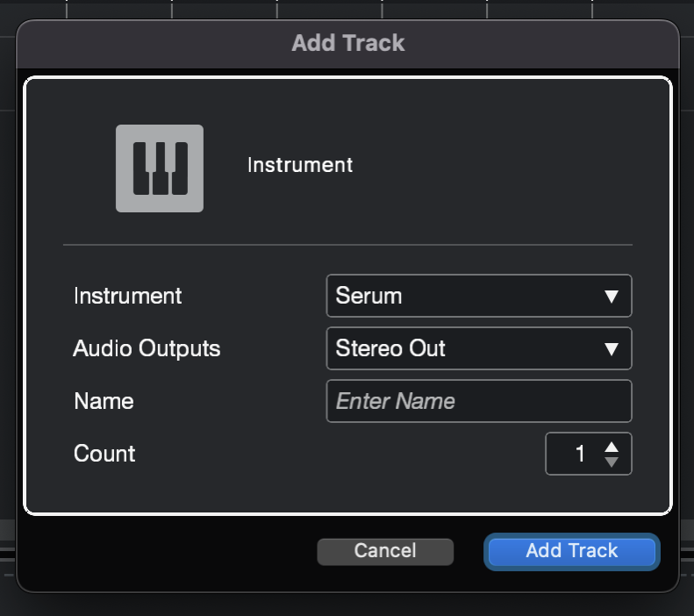The image size is (694, 616).
Task: Click the Serum text in the instrument selector
Action: coord(368,296)
